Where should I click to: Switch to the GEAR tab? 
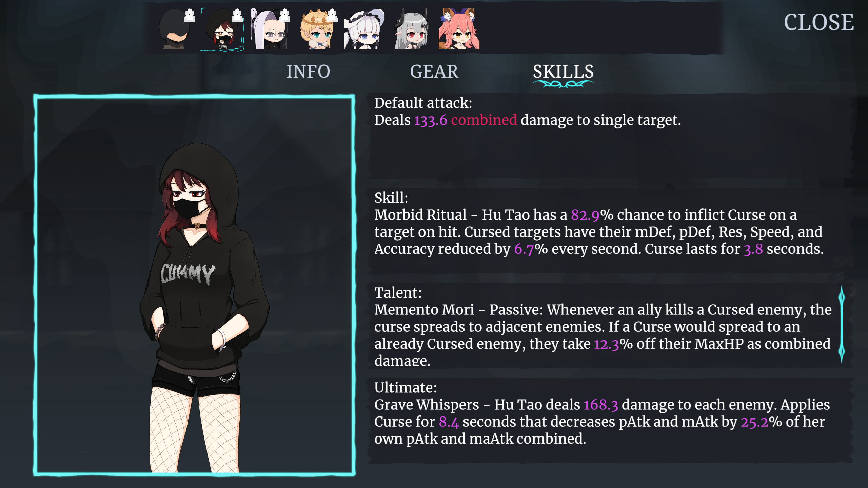coord(434,72)
